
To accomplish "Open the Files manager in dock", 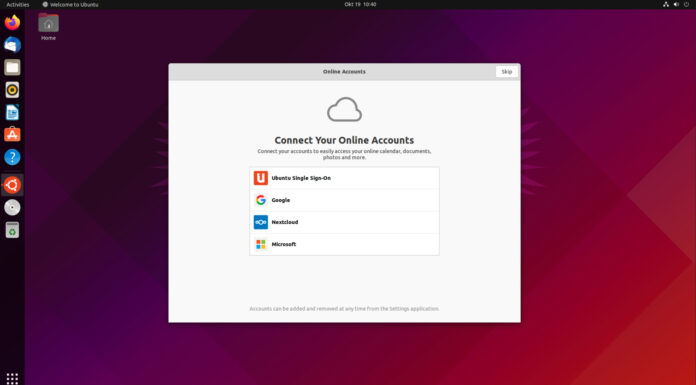I will (x=12, y=67).
